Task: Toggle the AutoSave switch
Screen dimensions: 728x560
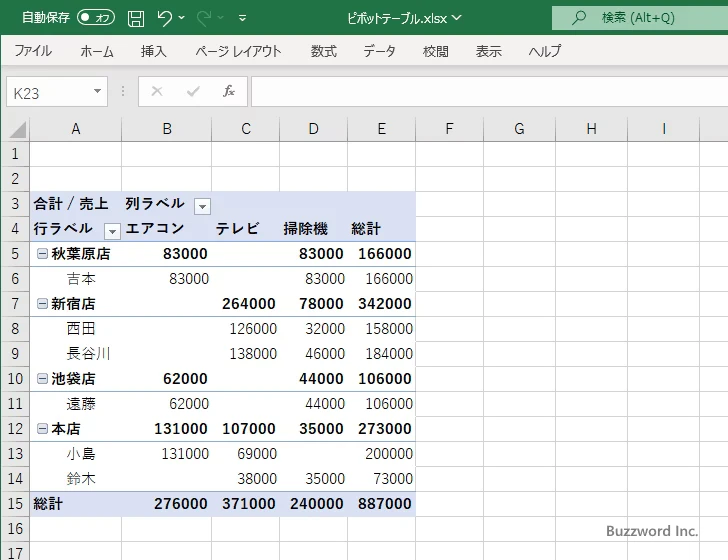Action: [x=96, y=18]
